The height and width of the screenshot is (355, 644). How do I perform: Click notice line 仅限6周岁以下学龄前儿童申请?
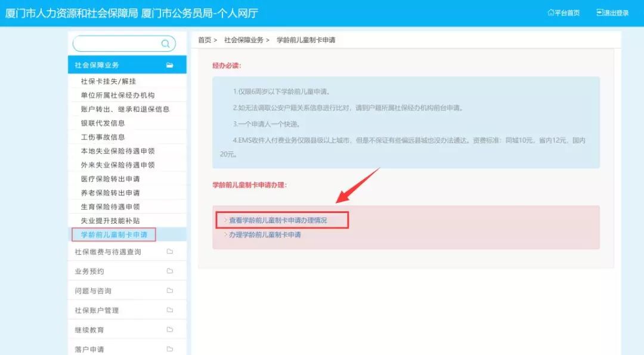pos(281,92)
